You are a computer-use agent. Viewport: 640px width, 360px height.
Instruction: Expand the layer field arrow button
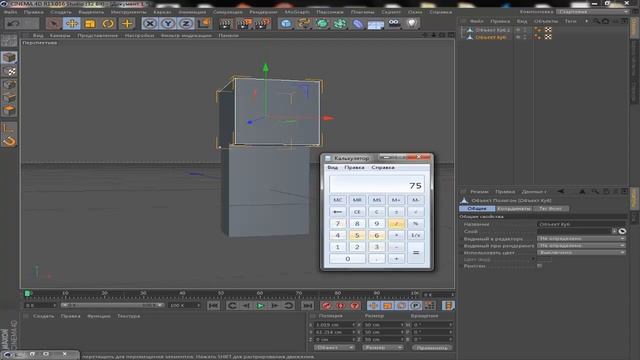[614, 231]
